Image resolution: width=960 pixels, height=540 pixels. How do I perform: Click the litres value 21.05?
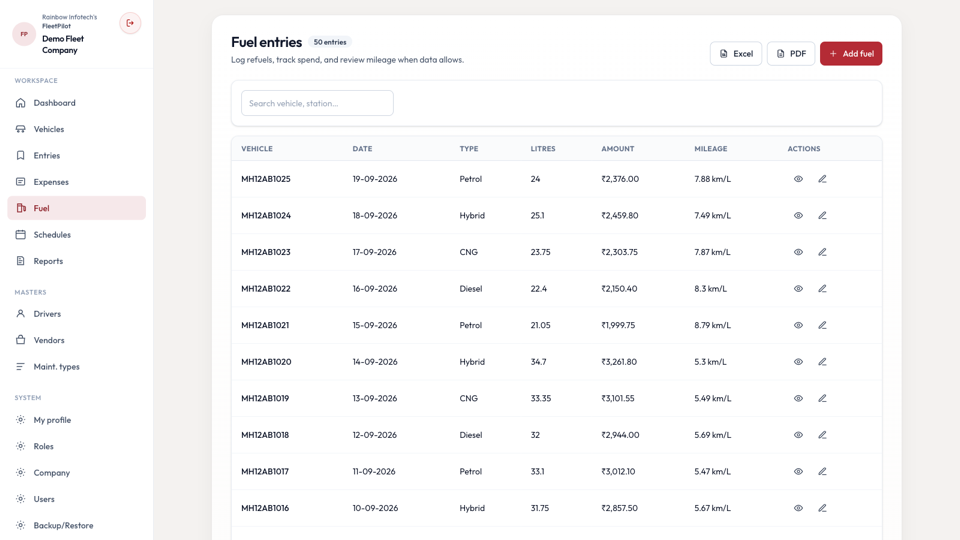(541, 325)
